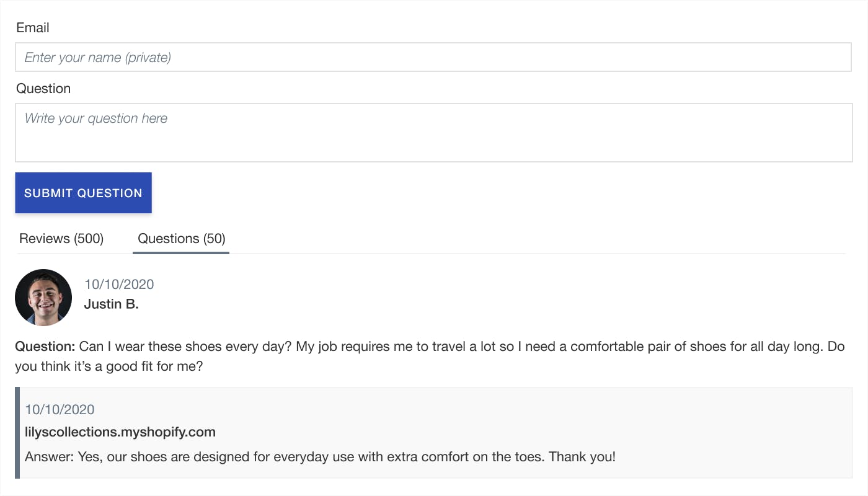Click into the 'Write your question here' textarea
The height and width of the screenshot is (496, 868).
click(x=434, y=133)
